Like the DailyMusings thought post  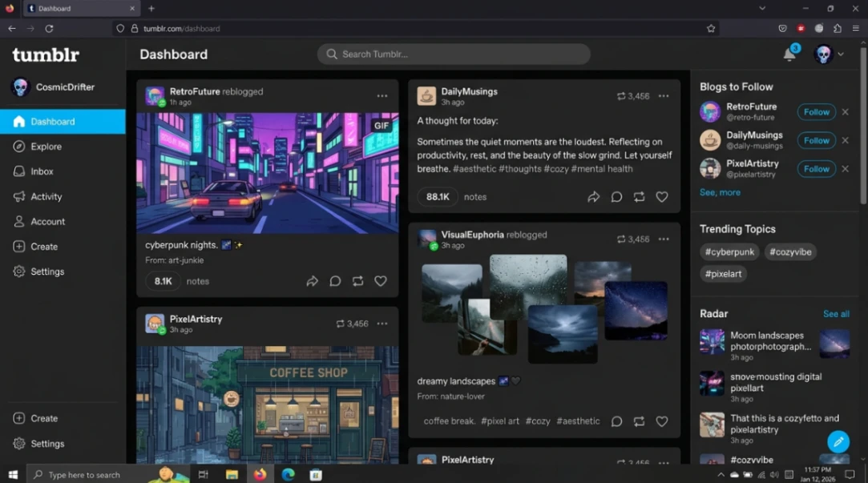pos(661,196)
